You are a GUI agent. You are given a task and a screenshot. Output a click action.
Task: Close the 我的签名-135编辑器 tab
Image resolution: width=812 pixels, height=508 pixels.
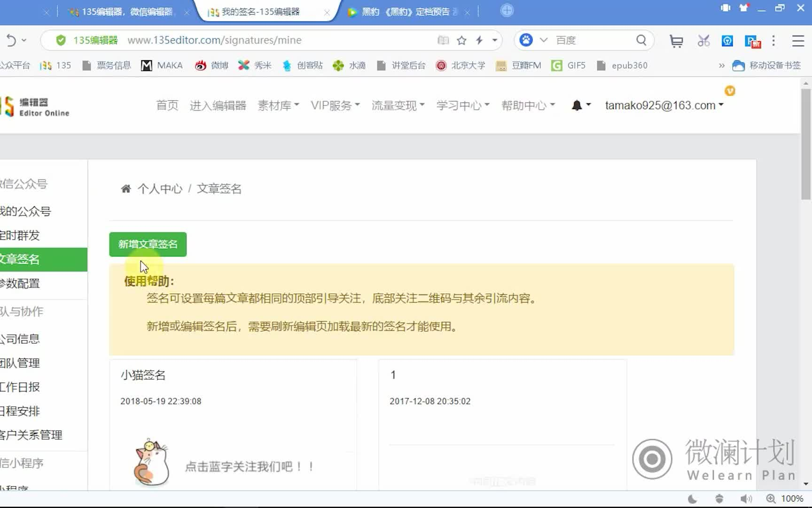(x=327, y=13)
